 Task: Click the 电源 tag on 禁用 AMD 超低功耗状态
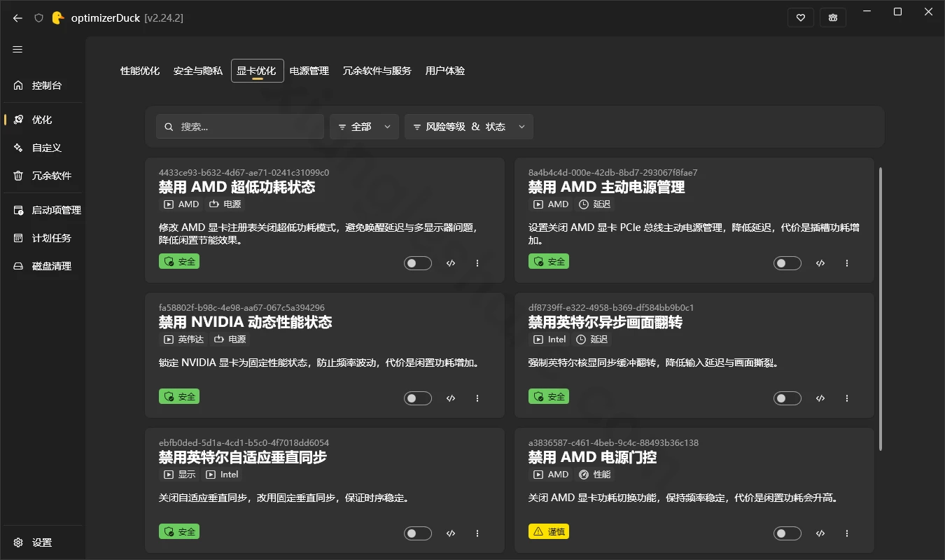point(225,204)
